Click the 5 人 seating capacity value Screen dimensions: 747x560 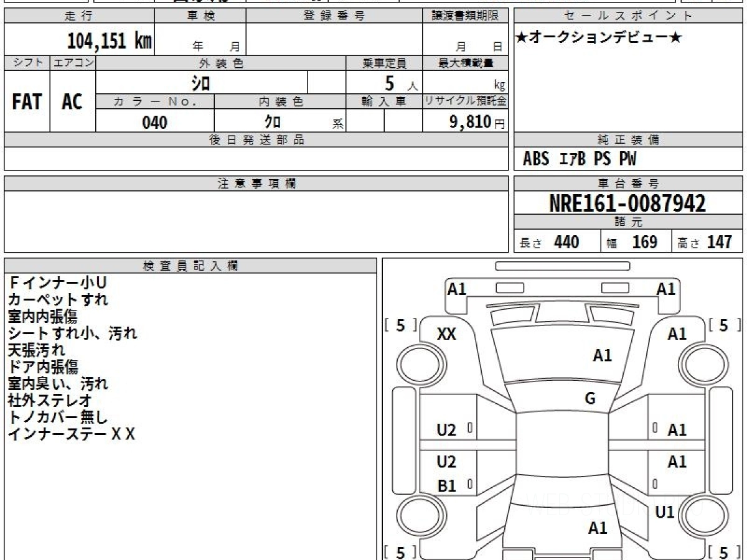click(x=401, y=83)
